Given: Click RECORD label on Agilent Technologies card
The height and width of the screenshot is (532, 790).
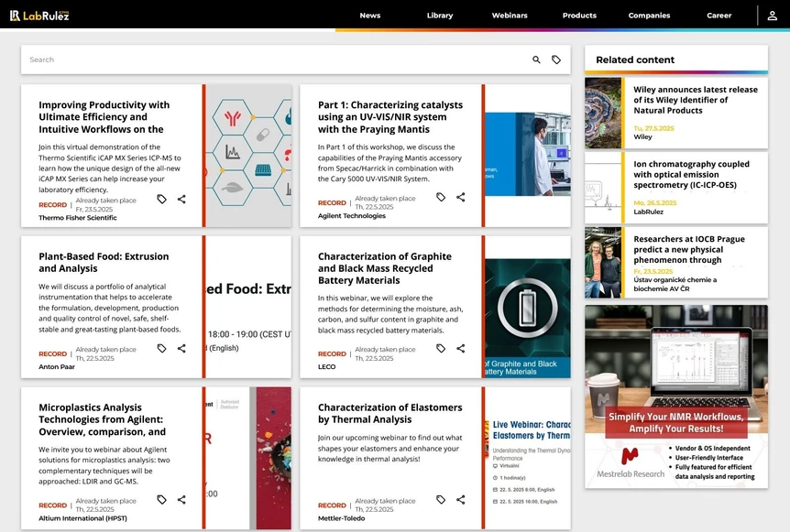Looking at the screenshot, I should (332, 203).
